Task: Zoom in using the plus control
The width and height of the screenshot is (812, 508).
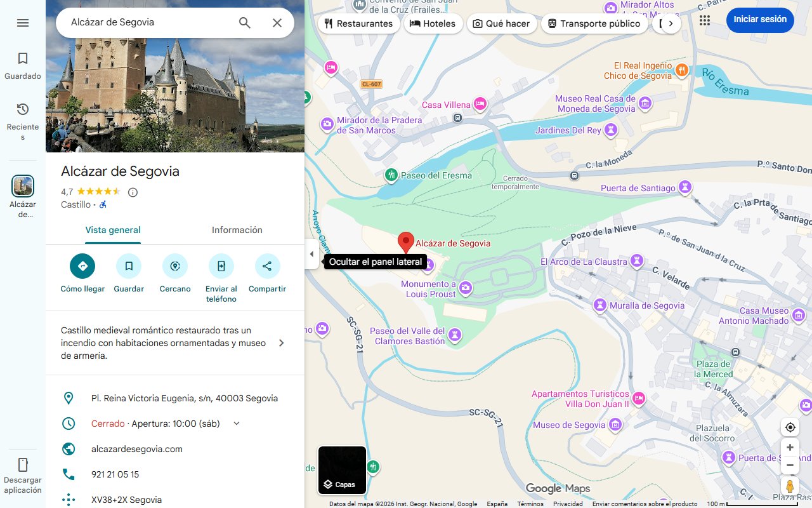Action: [790, 447]
